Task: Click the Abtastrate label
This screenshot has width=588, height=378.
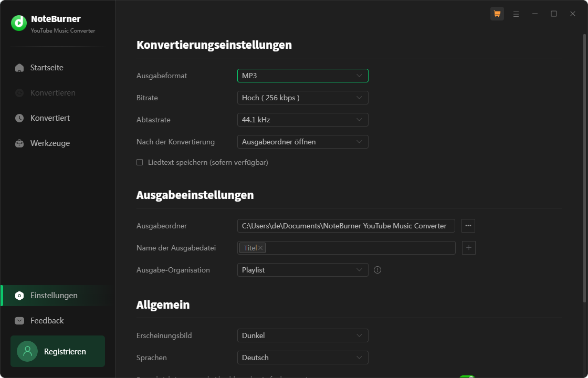Action: [153, 120]
